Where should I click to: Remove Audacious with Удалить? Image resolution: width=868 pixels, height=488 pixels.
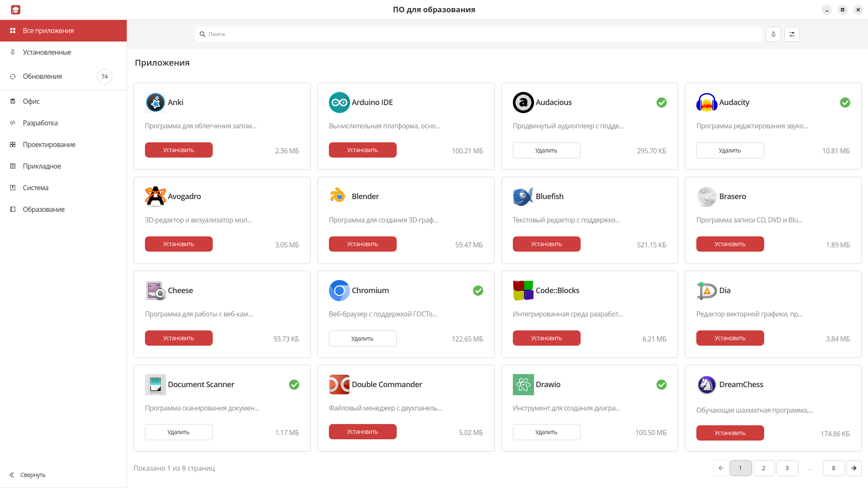(x=547, y=150)
